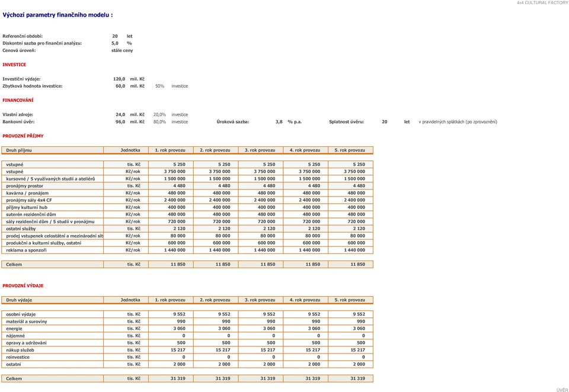Screen dimensions: 569x392
Task: Click "11 850" total under 5. rok provozu
Action: (358, 264)
